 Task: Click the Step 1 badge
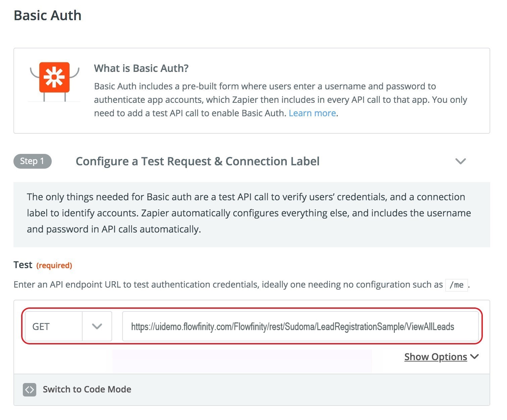[x=32, y=161]
